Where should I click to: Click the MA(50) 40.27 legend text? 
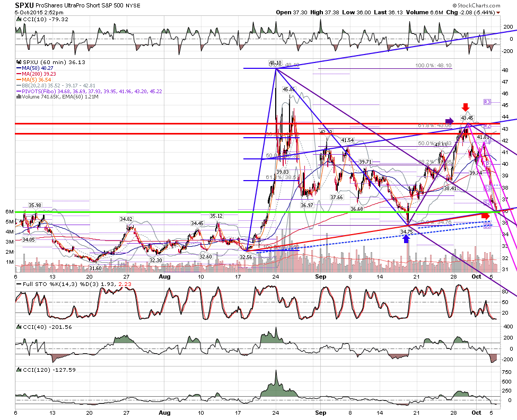click(x=37, y=68)
